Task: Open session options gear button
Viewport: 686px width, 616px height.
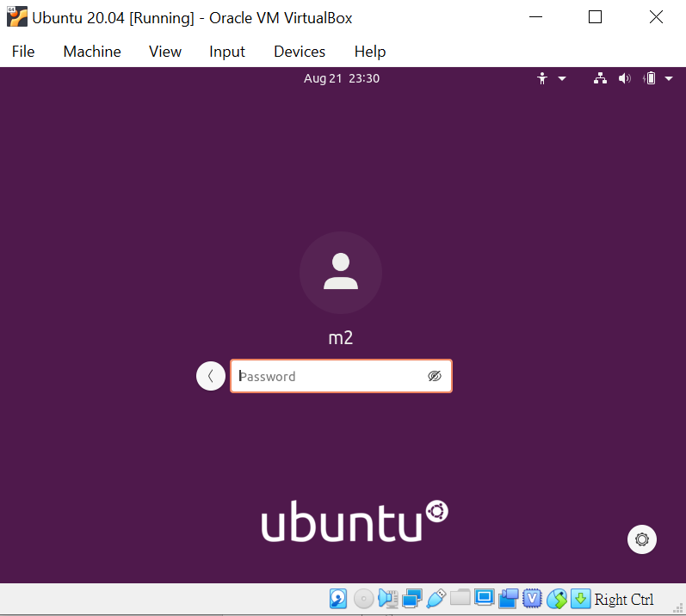Action: 642,539
